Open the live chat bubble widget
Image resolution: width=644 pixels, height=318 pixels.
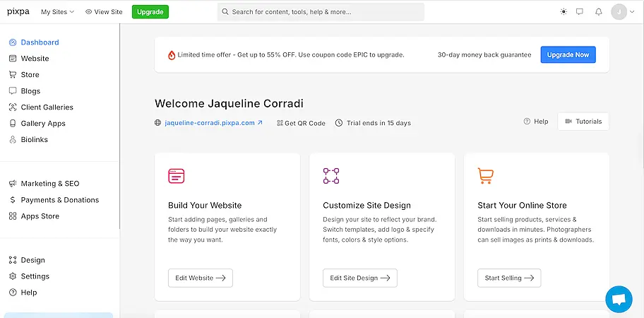619,300
